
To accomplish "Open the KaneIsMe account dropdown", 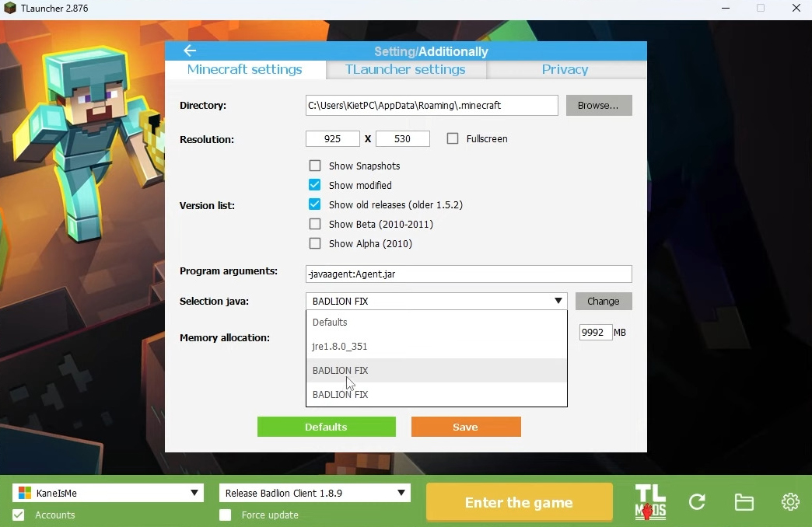I will click(107, 493).
